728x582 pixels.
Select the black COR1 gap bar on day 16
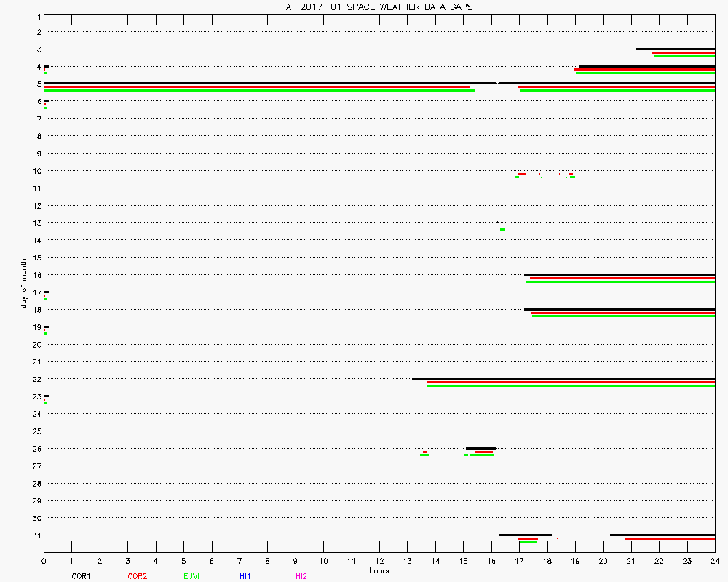(619, 274)
